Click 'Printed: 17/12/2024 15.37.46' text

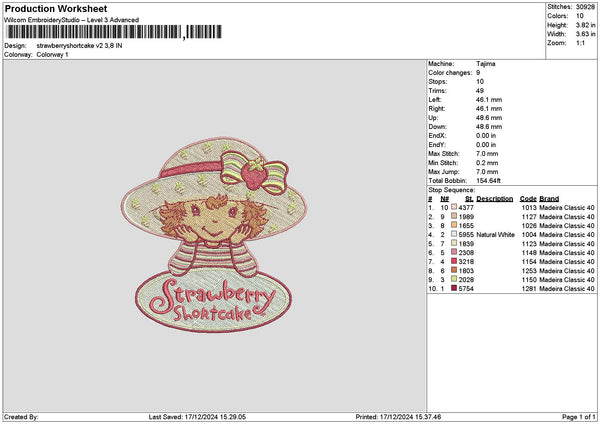tap(398, 417)
